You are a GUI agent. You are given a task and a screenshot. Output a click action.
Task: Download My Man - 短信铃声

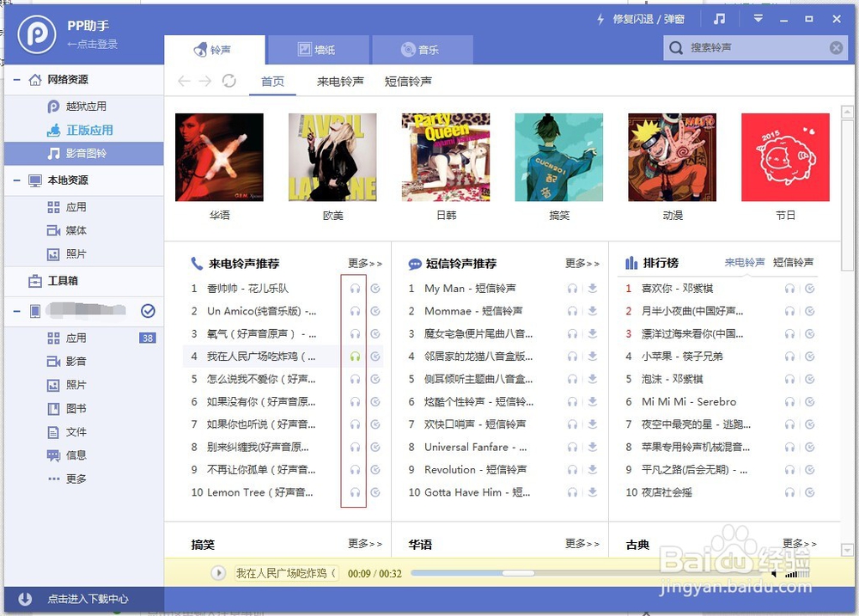[593, 289]
